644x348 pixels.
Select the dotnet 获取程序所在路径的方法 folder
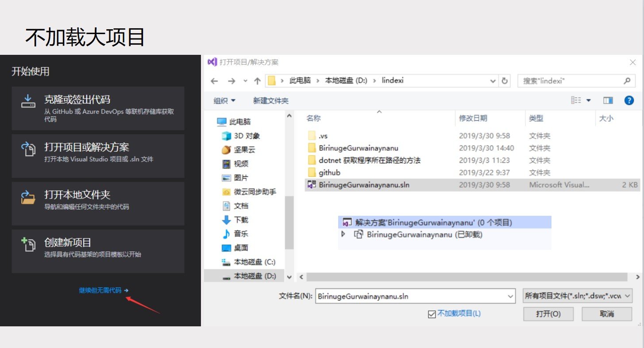364,160
